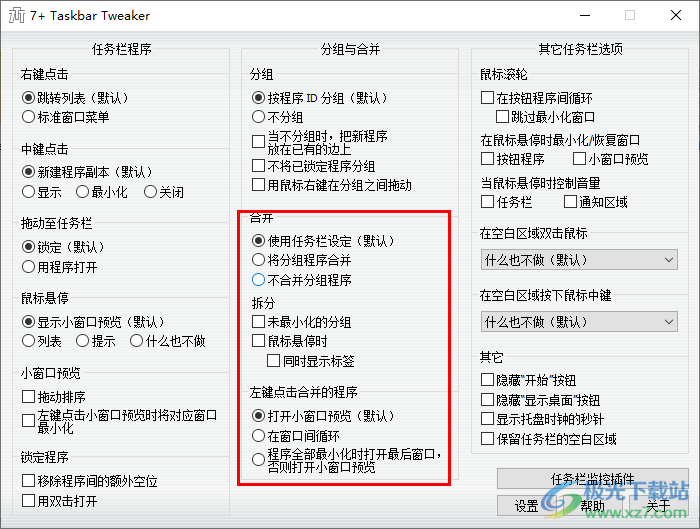Click the 关于 button

tap(658, 506)
